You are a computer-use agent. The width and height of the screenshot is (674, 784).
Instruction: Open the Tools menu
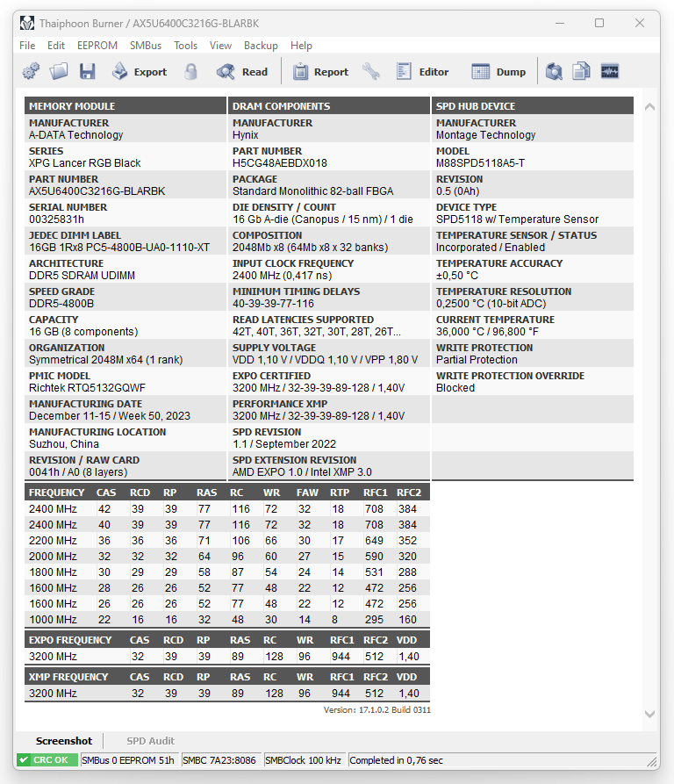(185, 46)
